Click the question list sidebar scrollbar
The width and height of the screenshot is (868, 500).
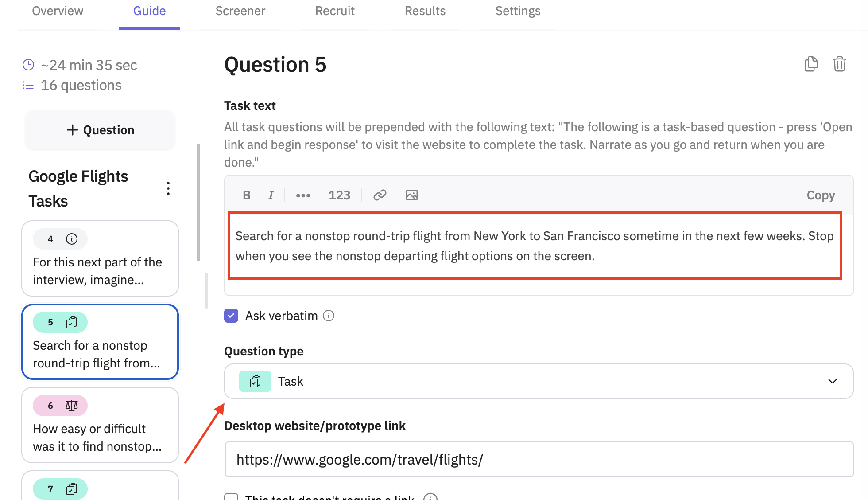(198, 202)
